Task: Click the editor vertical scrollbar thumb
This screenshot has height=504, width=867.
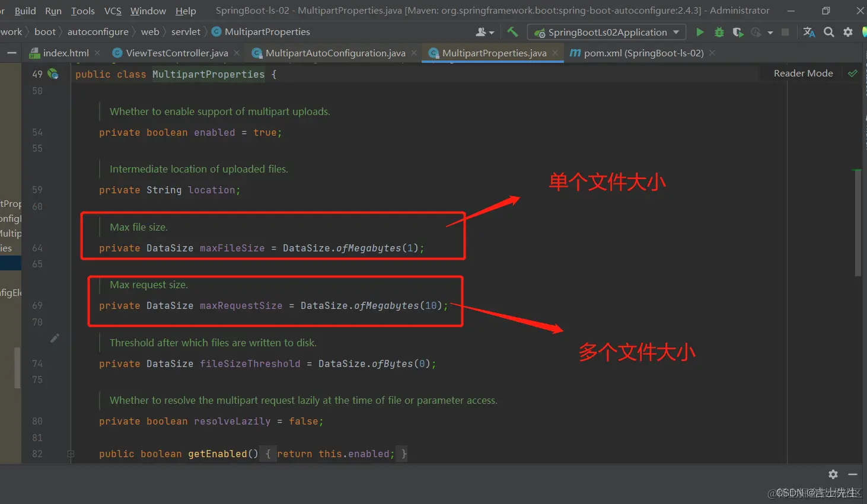Action: click(x=858, y=223)
